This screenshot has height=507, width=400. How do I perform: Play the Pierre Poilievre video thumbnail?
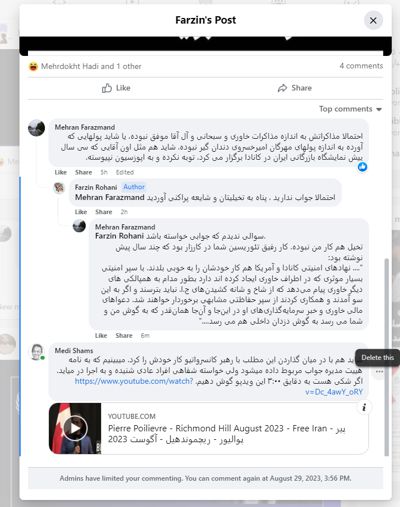click(x=75, y=428)
